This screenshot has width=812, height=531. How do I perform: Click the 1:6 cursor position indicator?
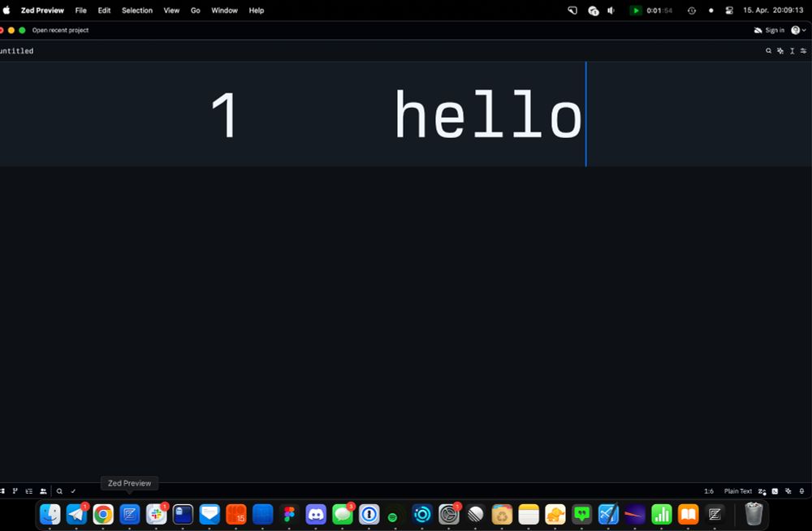[x=708, y=491]
